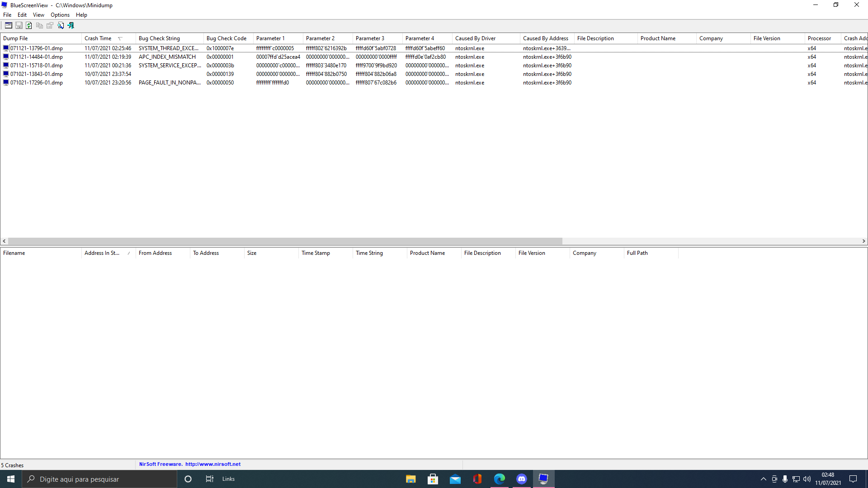Image resolution: width=868 pixels, height=488 pixels.
Task: Click the network tray icon
Action: [796, 479]
